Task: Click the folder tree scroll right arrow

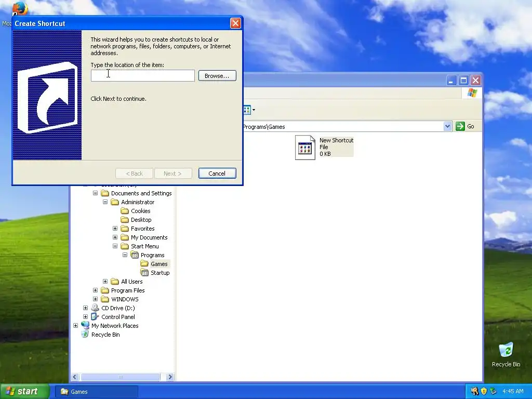Action: (170, 377)
